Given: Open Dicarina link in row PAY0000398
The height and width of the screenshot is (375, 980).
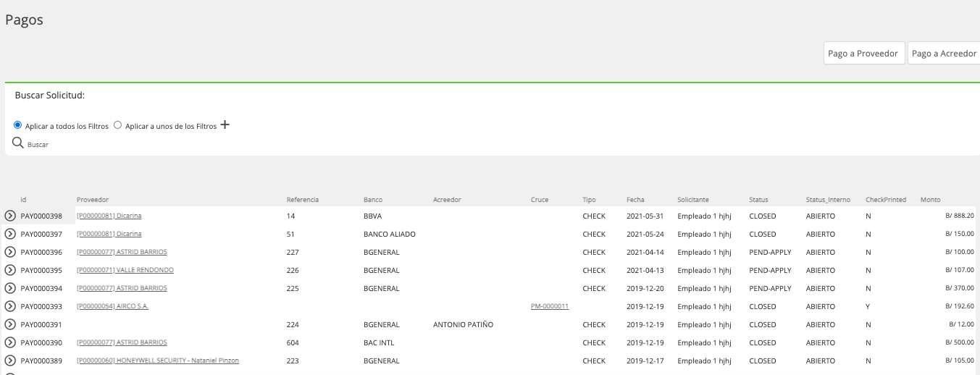Looking at the screenshot, I should [109, 216].
